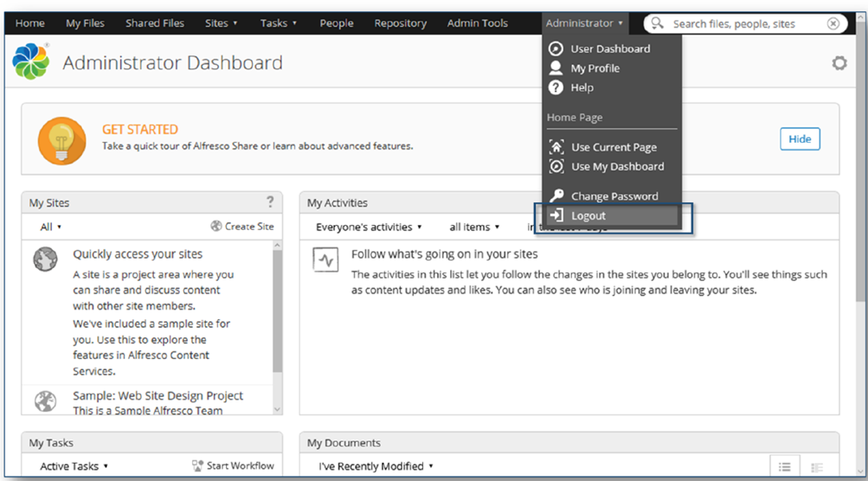
Task: Click the Alfresco logo icon
Action: [31, 62]
